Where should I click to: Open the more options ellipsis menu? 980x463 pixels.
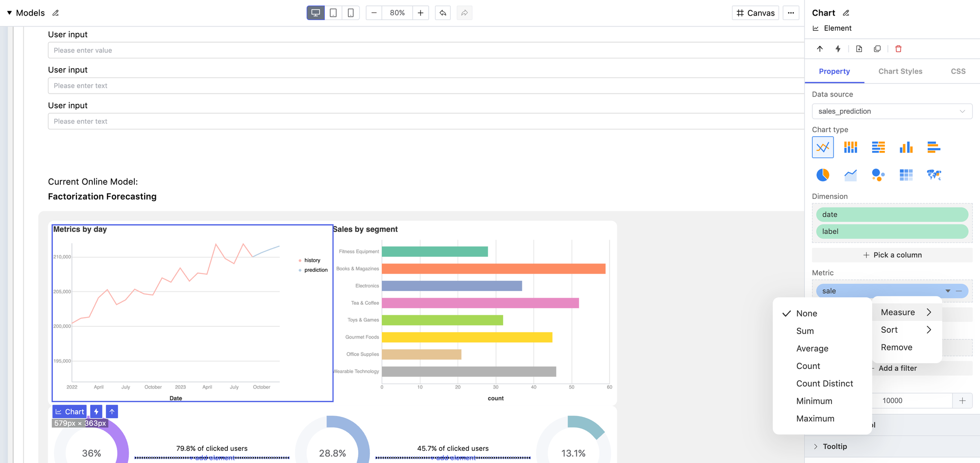click(x=791, y=13)
